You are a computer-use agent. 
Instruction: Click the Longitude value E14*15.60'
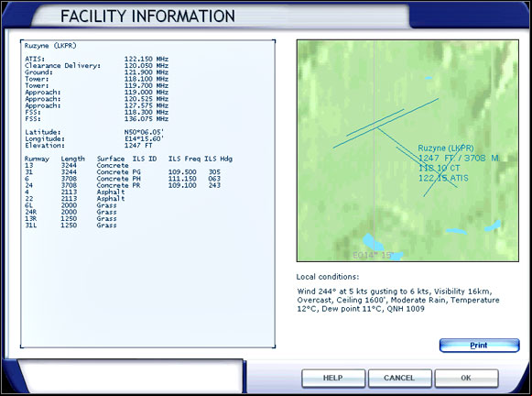point(144,139)
